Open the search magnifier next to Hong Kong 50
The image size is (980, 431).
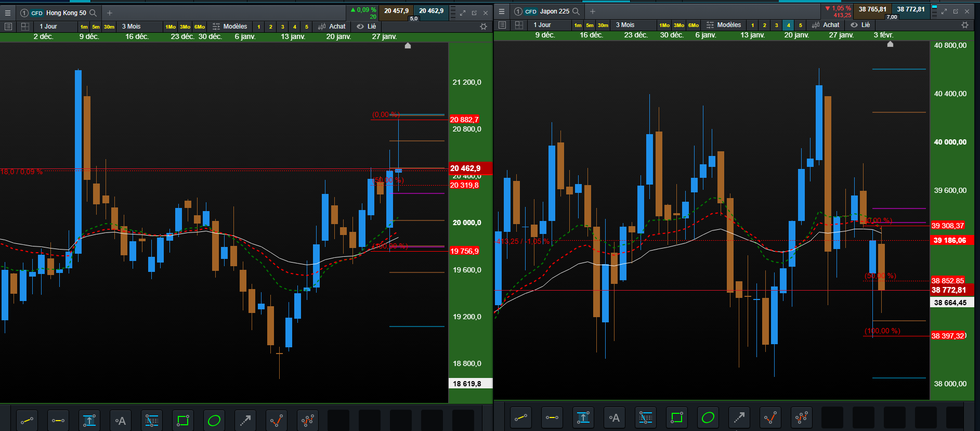[x=93, y=13]
